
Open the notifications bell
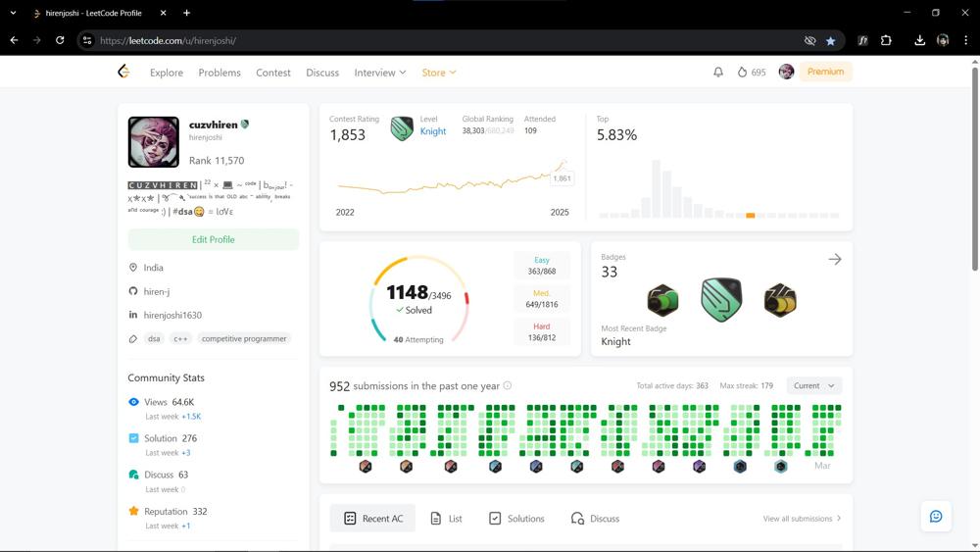[717, 72]
